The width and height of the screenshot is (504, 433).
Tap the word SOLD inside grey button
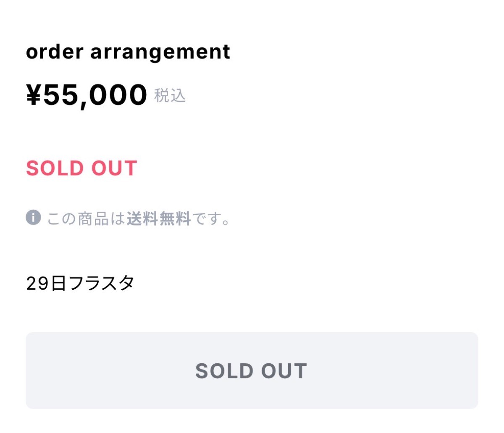[x=224, y=371]
